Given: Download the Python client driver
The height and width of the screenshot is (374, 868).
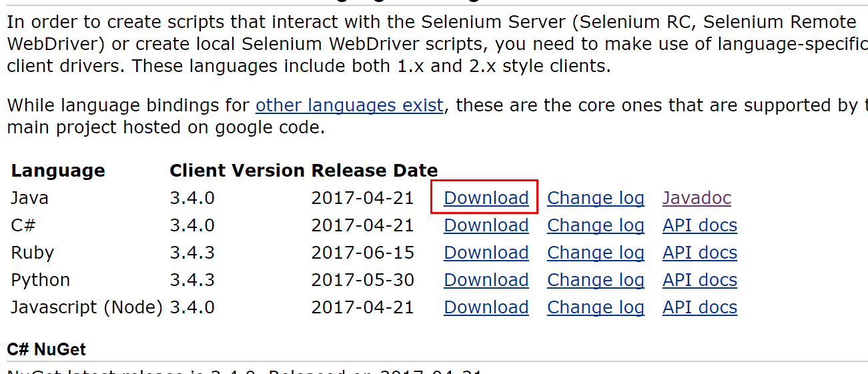Looking at the screenshot, I should tap(486, 280).
